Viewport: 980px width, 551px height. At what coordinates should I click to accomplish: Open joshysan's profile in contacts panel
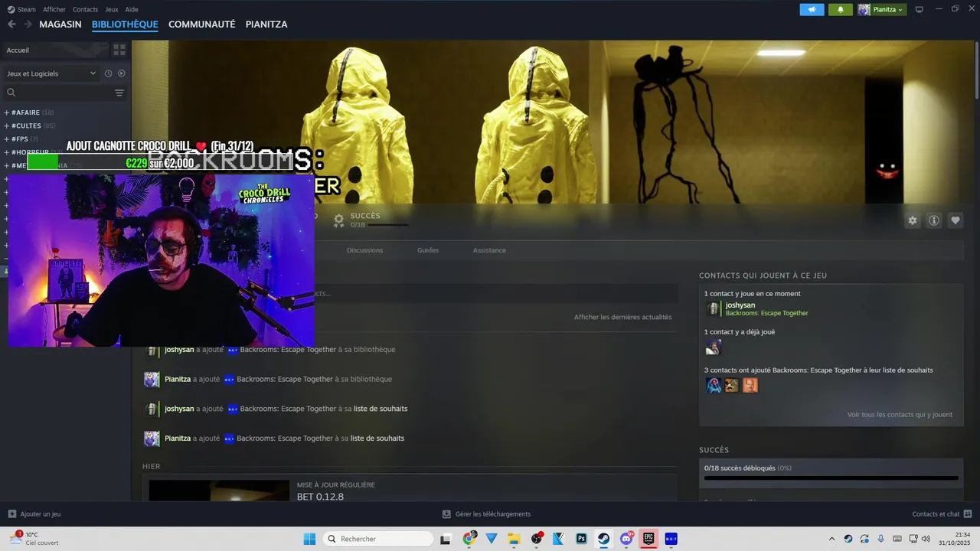tap(740, 305)
